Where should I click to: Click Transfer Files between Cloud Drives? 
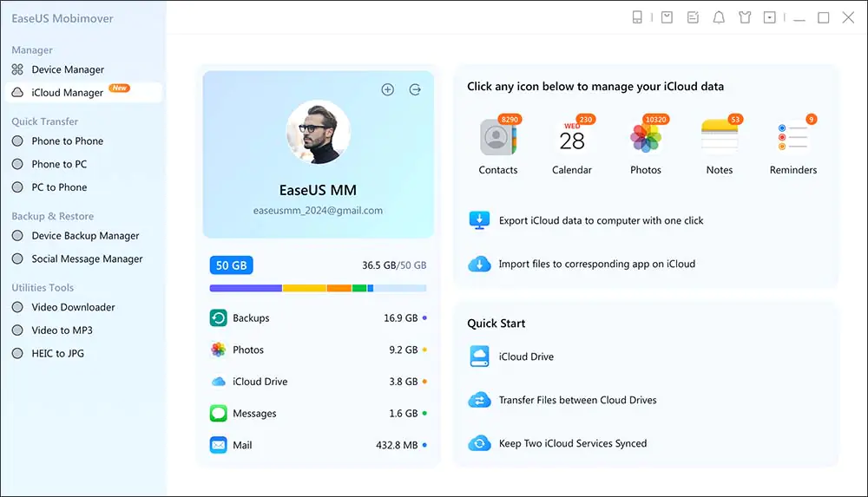577,400
